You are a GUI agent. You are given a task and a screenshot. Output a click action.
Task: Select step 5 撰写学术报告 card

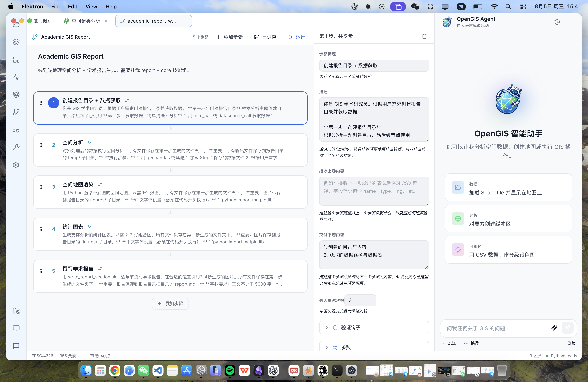[170, 276]
